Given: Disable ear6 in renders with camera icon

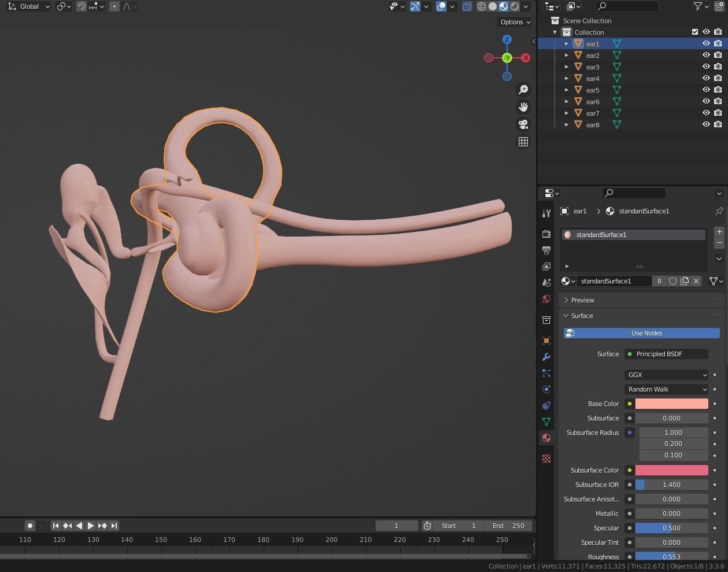Looking at the screenshot, I should click(x=718, y=101).
